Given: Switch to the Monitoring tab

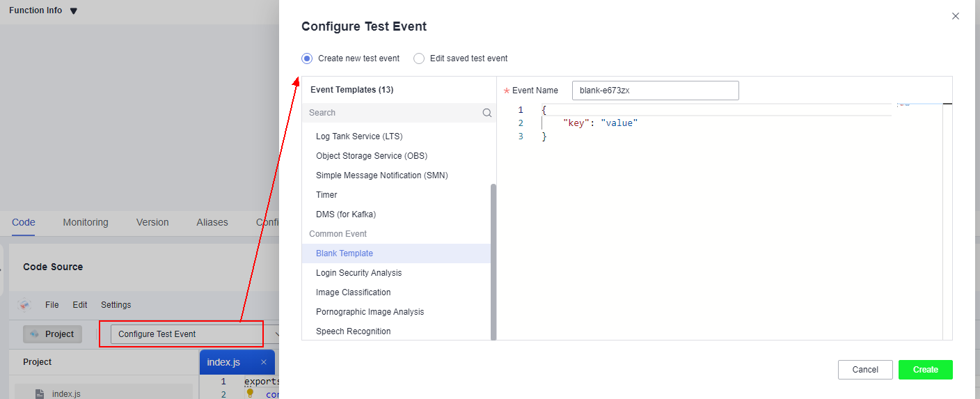Looking at the screenshot, I should tap(86, 223).
